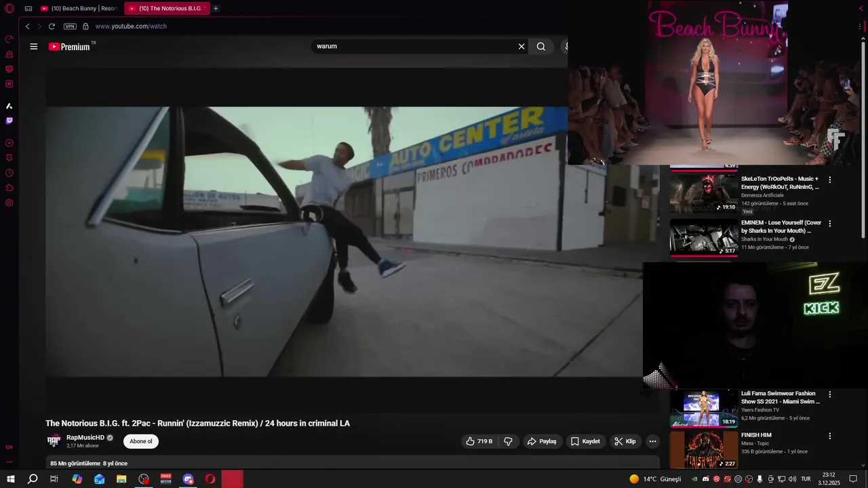The image size is (868, 488).
Task: Share video with Paylaş button
Action: (x=542, y=441)
